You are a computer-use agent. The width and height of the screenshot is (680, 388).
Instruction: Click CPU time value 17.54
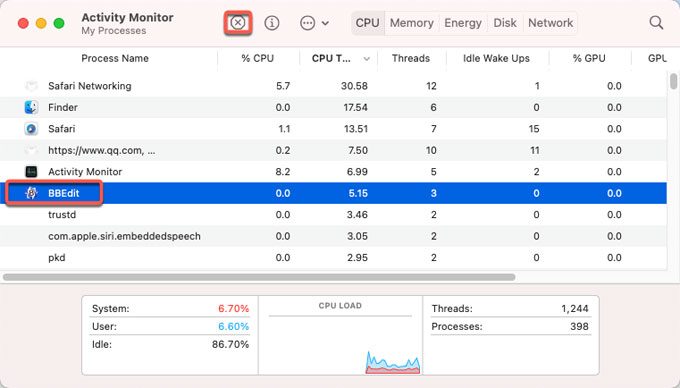coord(356,107)
